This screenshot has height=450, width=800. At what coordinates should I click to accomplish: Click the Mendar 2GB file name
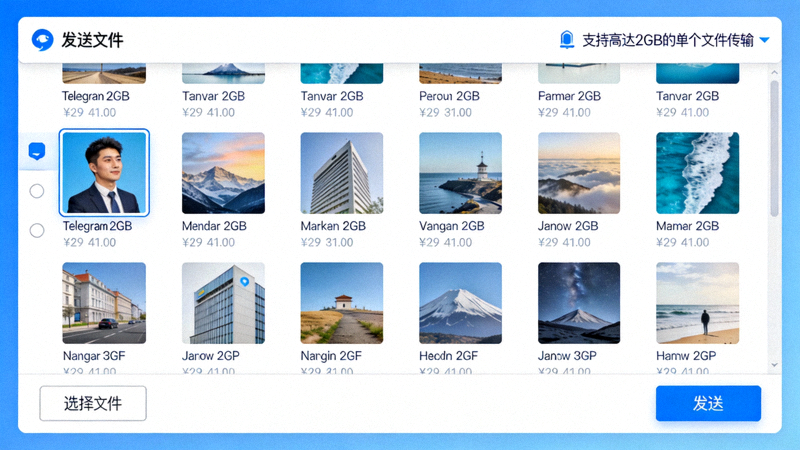[x=214, y=226]
